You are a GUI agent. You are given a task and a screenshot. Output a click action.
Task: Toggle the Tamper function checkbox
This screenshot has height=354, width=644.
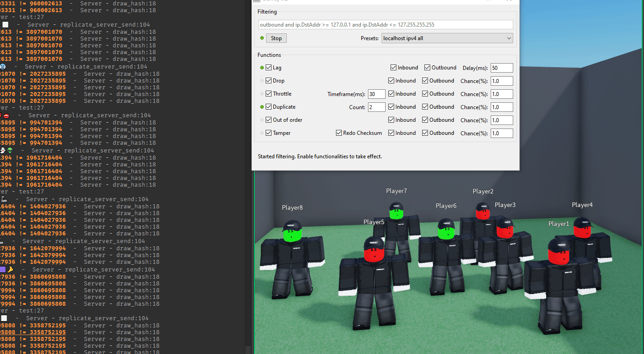pyautogui.click(x=269, y=133)
